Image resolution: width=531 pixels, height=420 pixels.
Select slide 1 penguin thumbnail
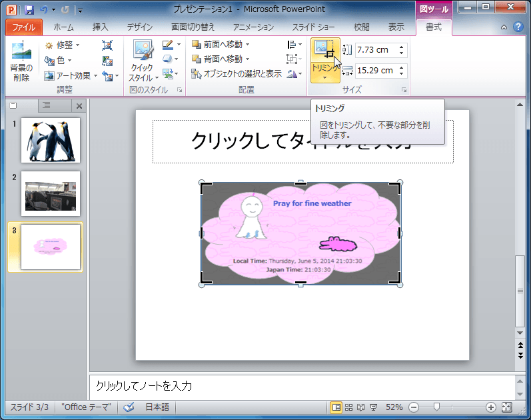coord(51,139)
